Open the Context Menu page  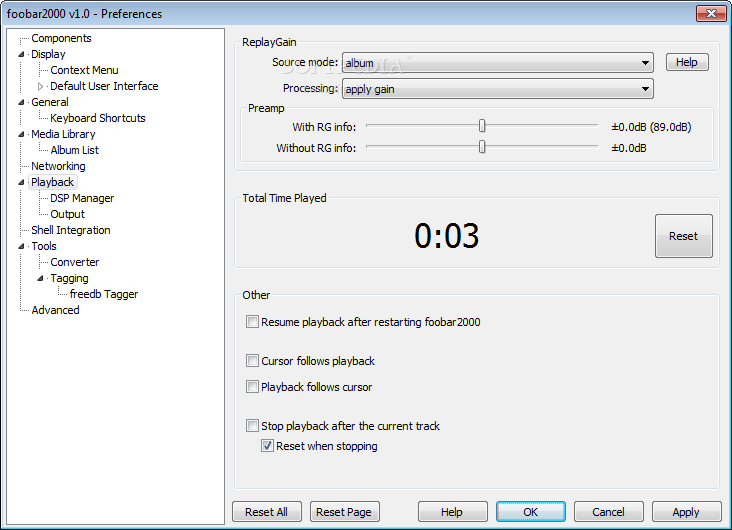(84, 70)
